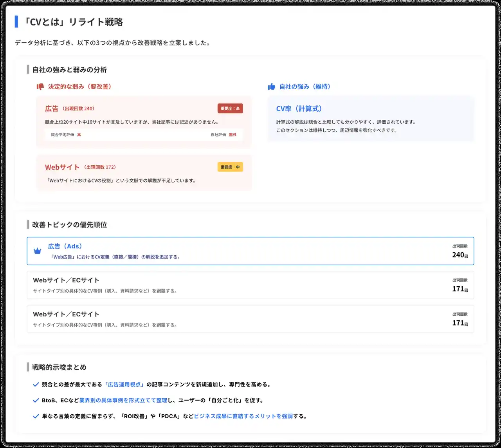This screenshot has height=448, width=501.
Task: Click the CV率（計算式） strength card heading
Action: pyautogui.click(x=299, y=109)
